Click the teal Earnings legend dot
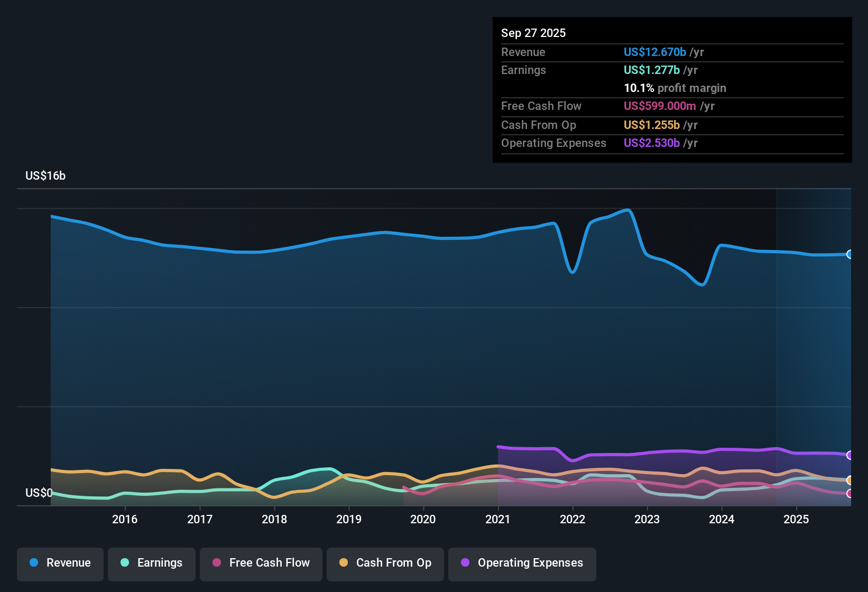Viewport: 868px width, 592px height. click(x=125, y=562)
